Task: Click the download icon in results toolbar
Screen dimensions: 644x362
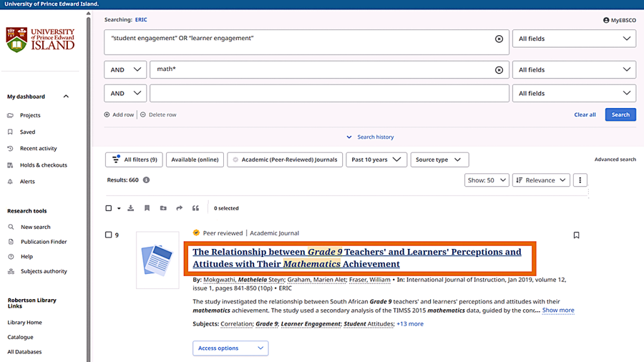Action: pos(131,208)
